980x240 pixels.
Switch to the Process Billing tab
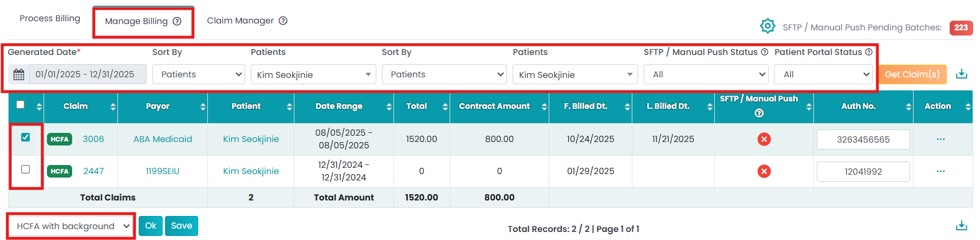50,18
